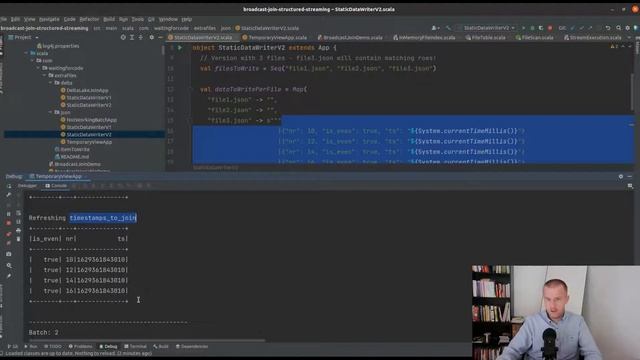Click the trash clear-all icon in console toolbar

click(18, 239)
